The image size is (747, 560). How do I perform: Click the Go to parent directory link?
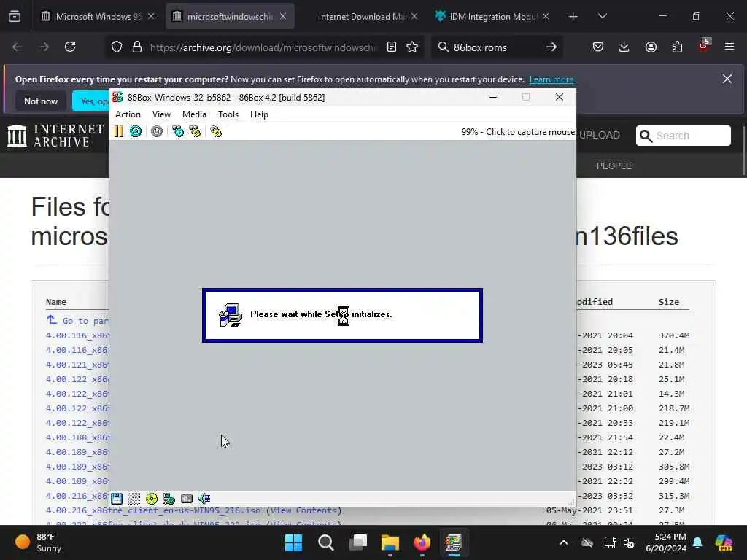pos(77,321)
